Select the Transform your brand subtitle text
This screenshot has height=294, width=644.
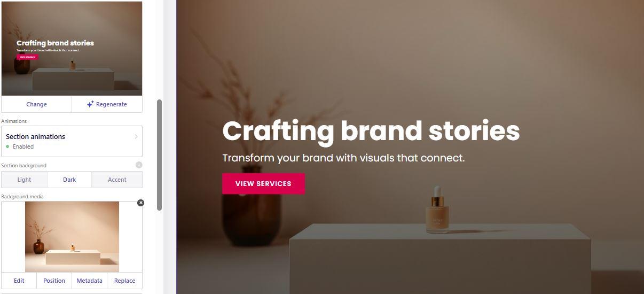coord(343,158)
